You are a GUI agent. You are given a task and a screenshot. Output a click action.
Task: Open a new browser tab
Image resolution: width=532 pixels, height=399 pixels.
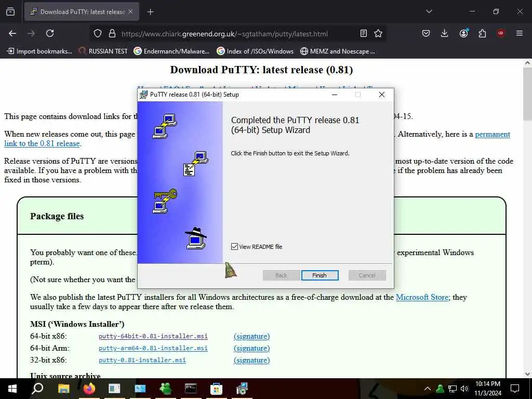[150, 12]
